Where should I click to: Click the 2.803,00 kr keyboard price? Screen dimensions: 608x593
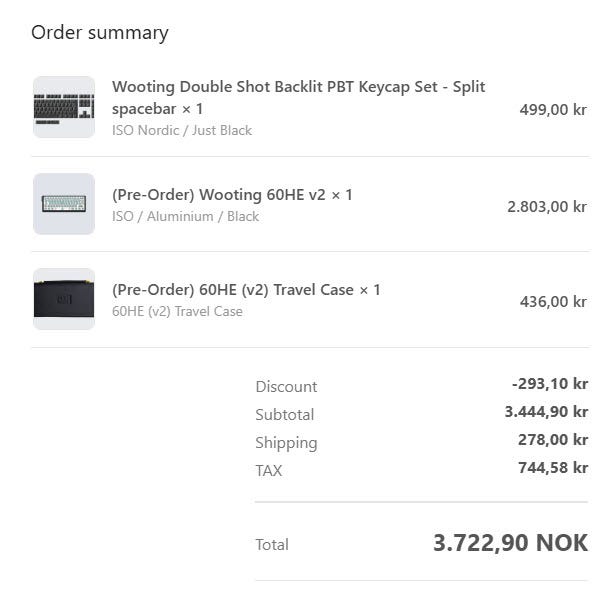546,206
